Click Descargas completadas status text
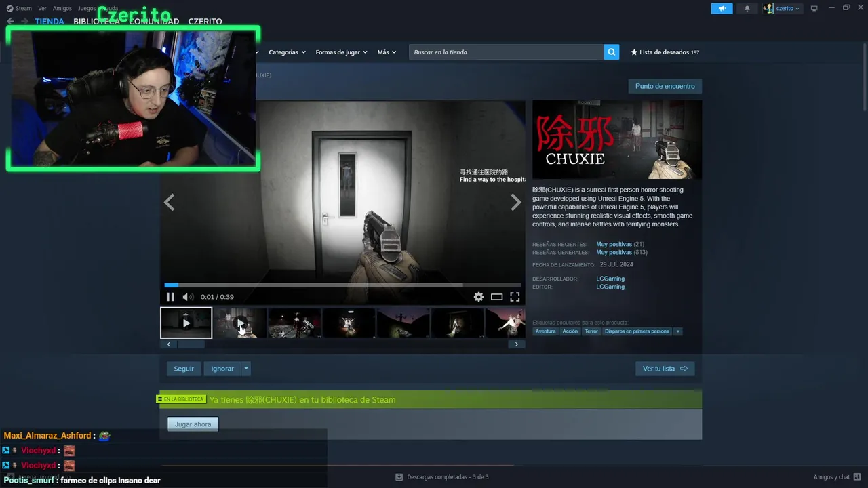 pos(448,477)
